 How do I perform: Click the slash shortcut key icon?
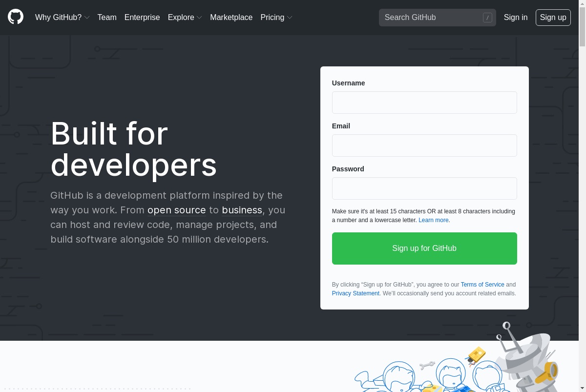tap(487, 18)
